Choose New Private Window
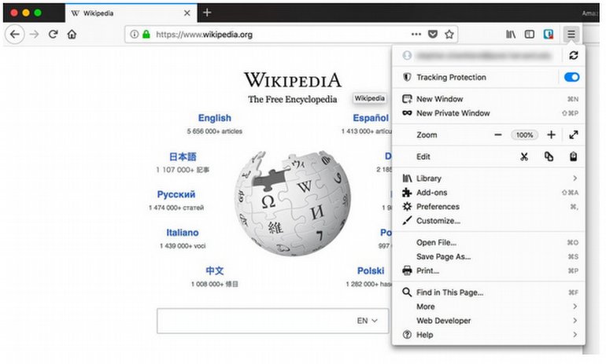This screenshot has width=606, height=364. tap(489, 113)
